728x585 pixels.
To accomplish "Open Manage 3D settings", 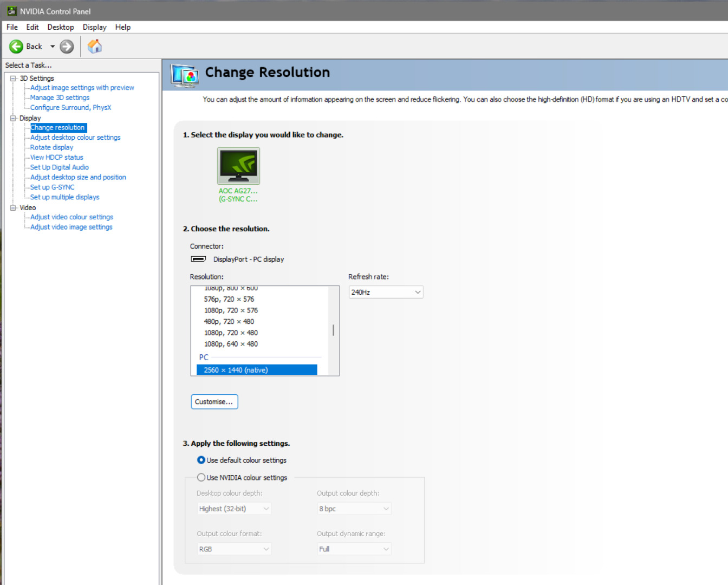I will coord(60,97).
